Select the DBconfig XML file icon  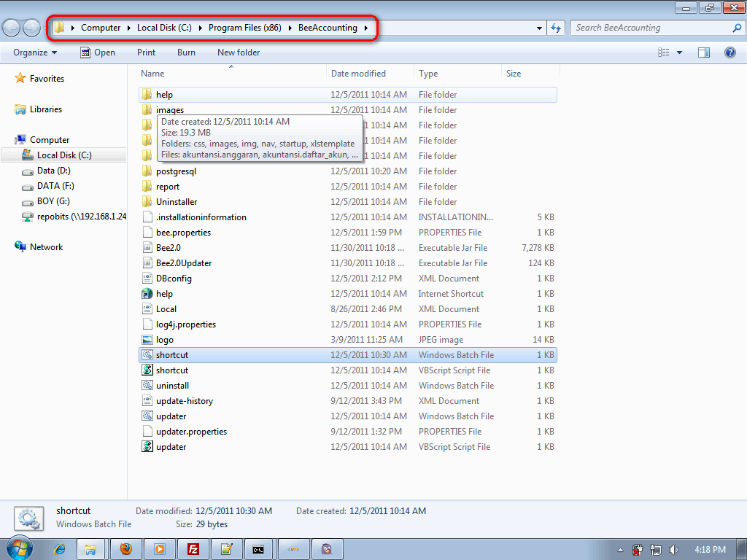[147, 278]
